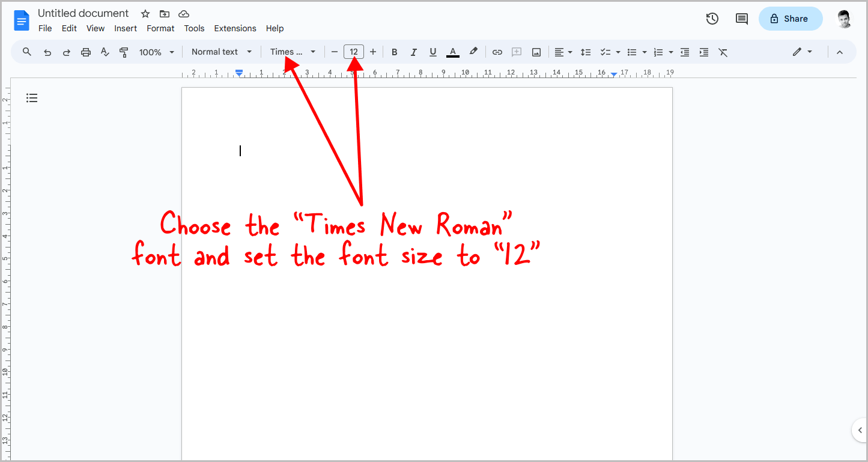Open the Format menu

160,28
